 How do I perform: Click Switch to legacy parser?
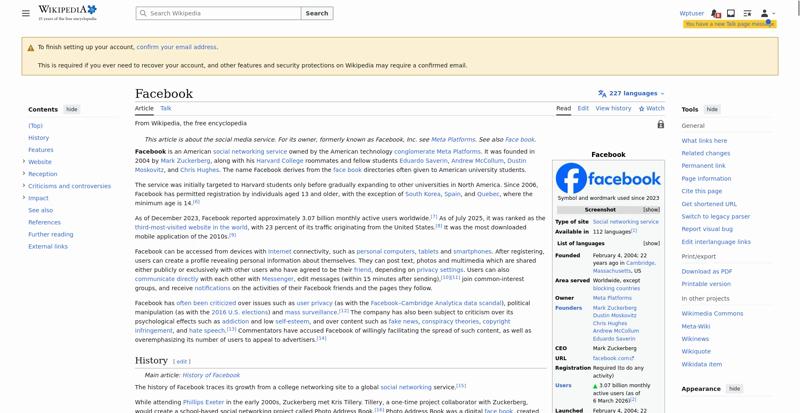tap(716, 216)
